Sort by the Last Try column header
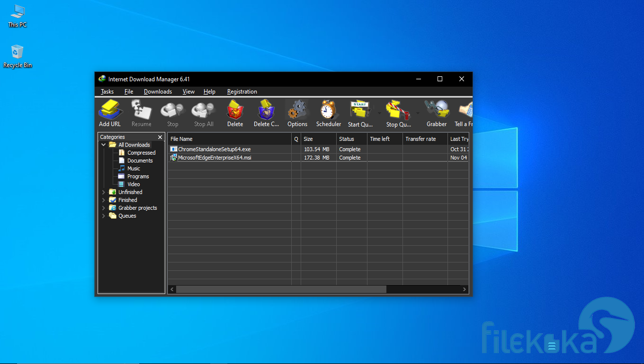The image size is (644, 364). coord(458,139)
